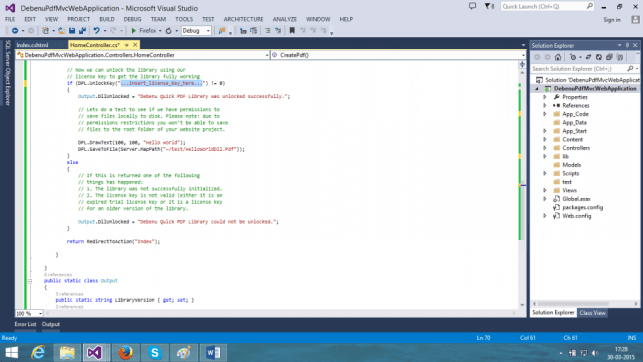The height and width of the screenshot is (362, 643).
Task: Switch to the Class View tab
Action: tap(592, 313)
